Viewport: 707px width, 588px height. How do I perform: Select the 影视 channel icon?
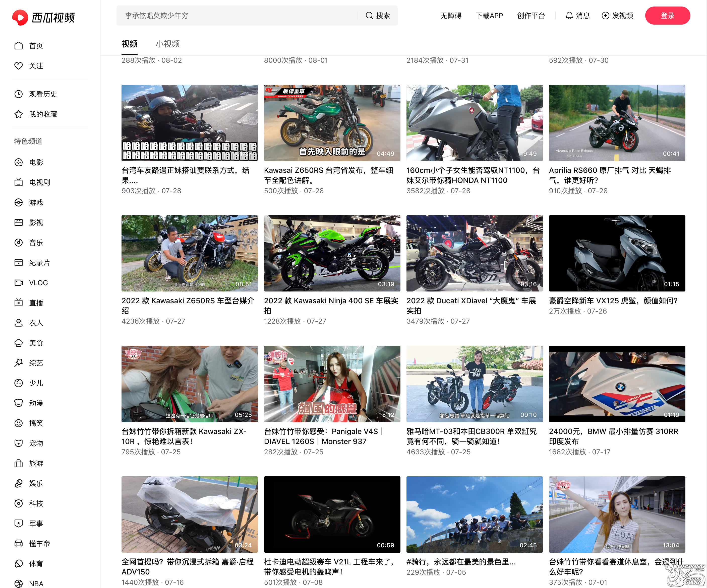(19, 223)
